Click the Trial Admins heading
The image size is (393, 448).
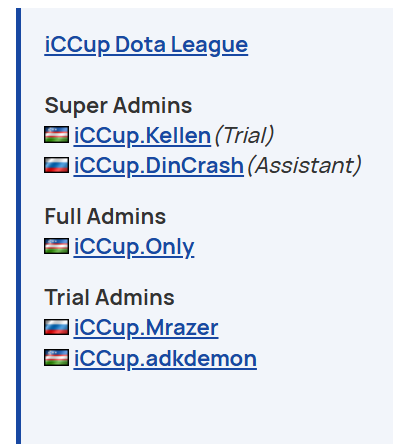click(x=109, y=297)
